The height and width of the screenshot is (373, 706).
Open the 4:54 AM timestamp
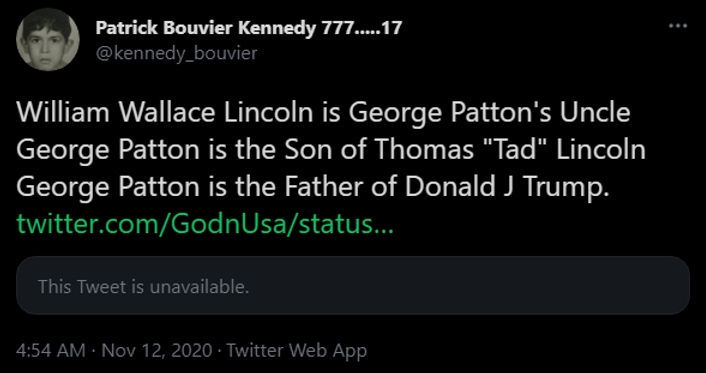[x=50, y=350]
